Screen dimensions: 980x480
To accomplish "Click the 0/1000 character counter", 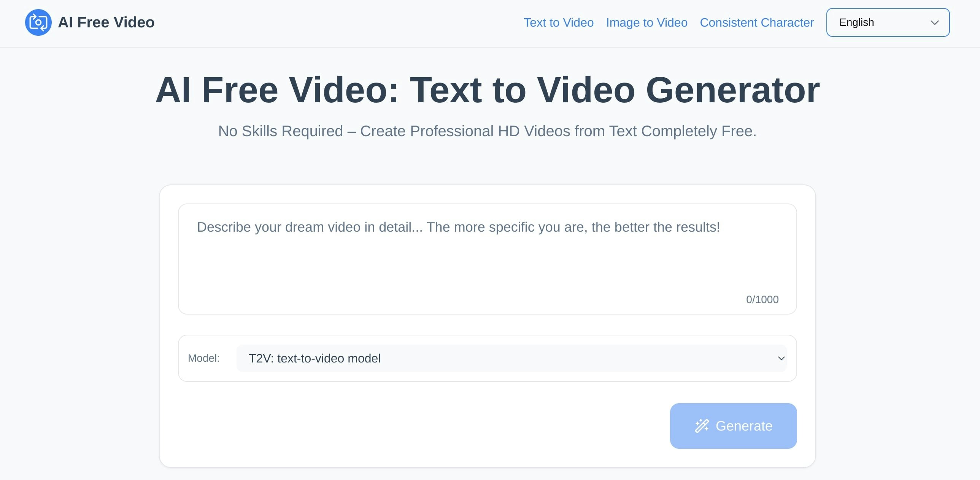I will [762, 300].
